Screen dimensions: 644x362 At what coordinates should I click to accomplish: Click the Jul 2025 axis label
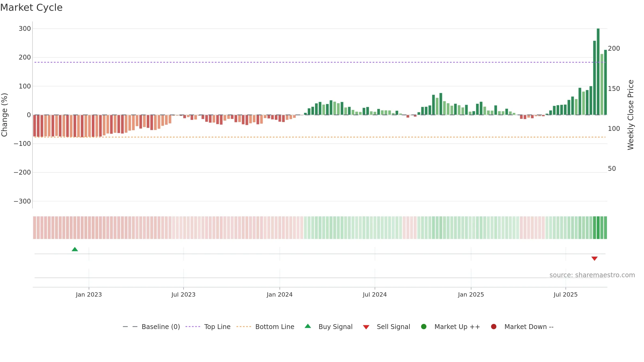pos(566,295)
